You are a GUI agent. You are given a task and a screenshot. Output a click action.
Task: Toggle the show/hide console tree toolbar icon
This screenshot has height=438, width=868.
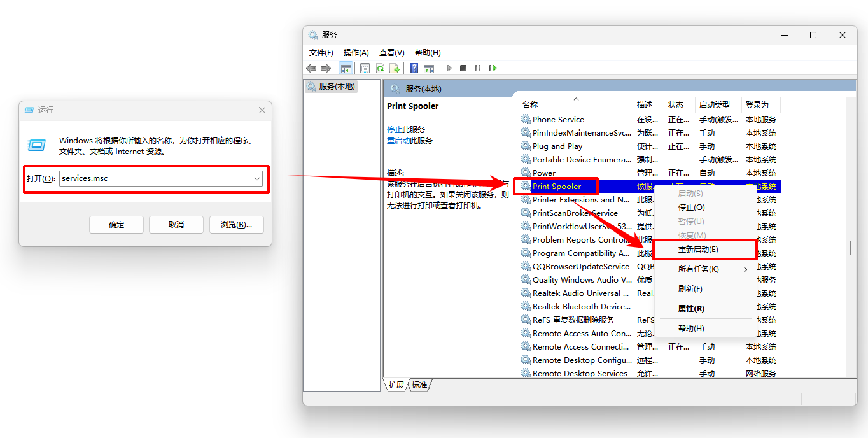[346, 68]
